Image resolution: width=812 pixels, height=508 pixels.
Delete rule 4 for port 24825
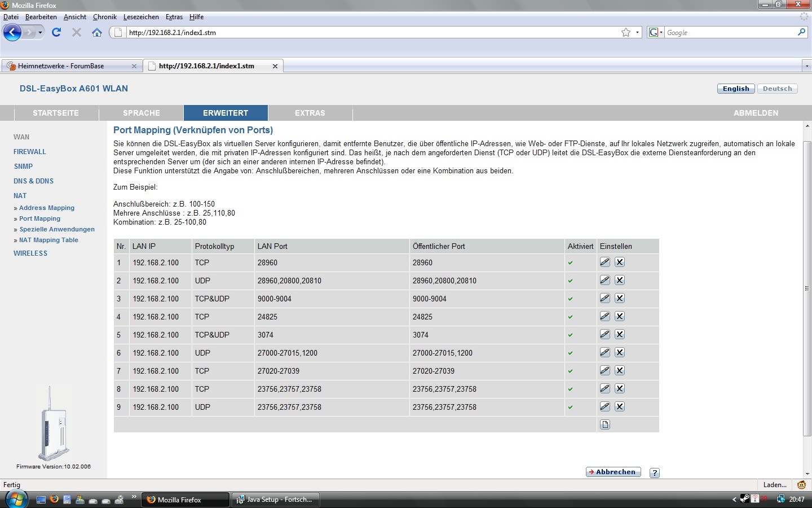[x=620, y=316]
